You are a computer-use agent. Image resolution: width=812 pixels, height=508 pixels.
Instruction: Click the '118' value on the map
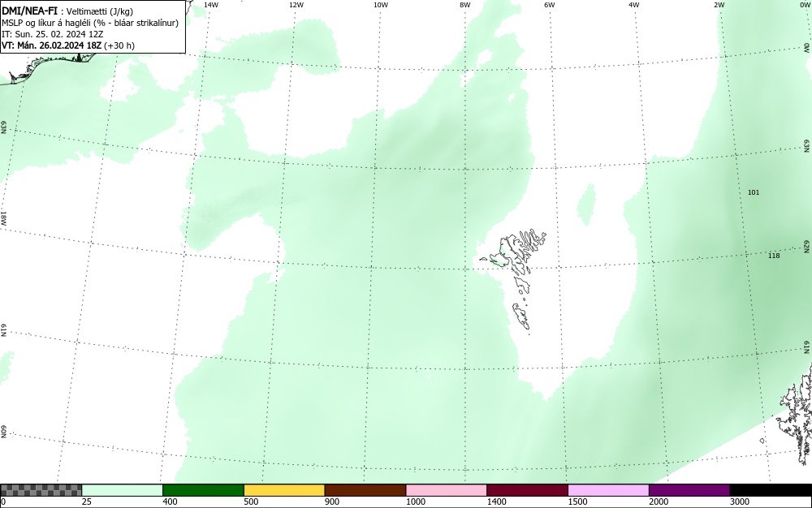[x=774, y=256]
